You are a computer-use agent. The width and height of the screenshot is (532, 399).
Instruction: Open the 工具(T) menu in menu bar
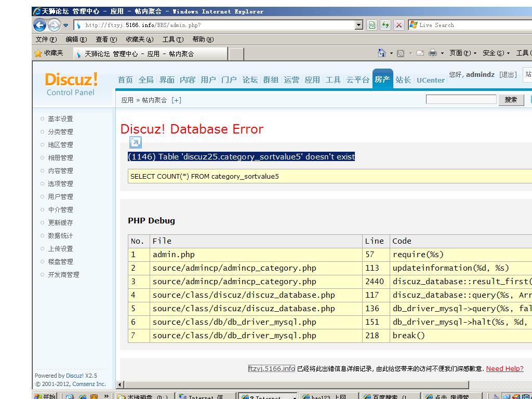tap(173, 39)
